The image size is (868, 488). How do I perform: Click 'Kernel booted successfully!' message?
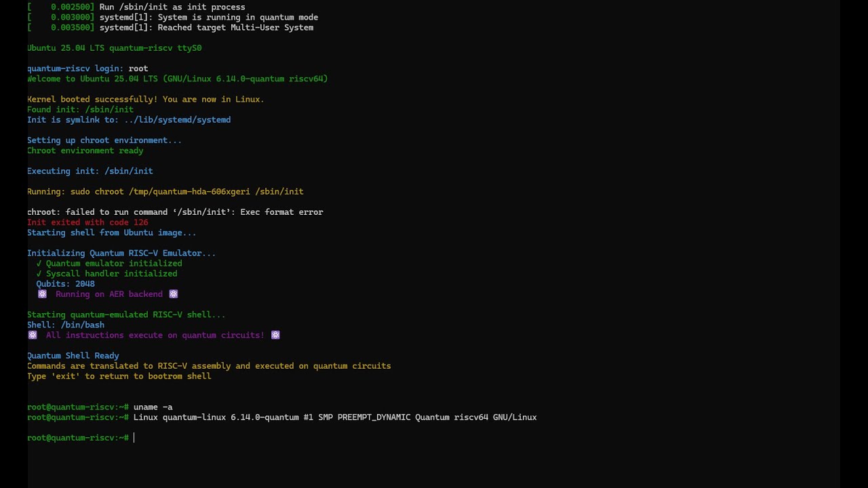pyautogui.click(x=146, y=99)
